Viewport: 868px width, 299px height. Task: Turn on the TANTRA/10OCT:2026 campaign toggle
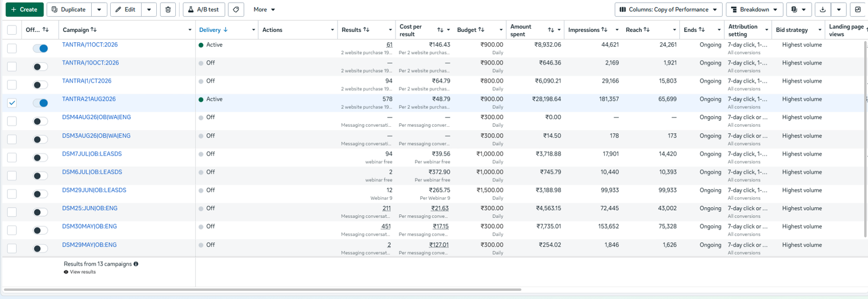click(x=40, y=67)
